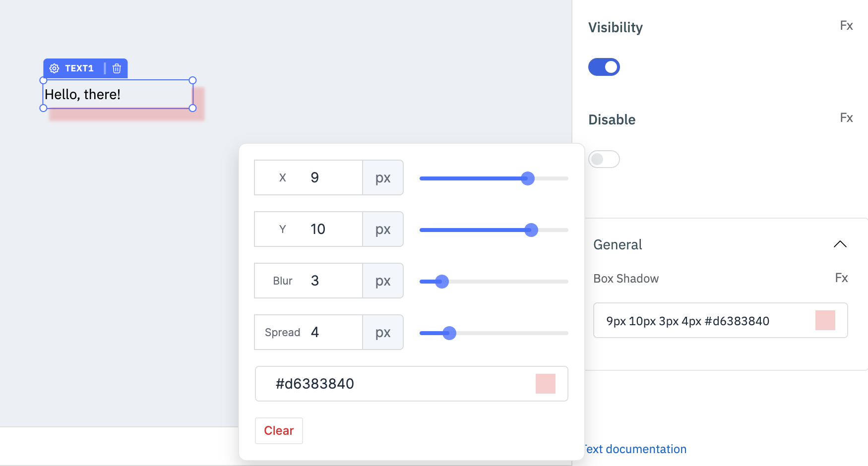The width and height of the screenshot is (868, 466).
Task: Delete TEXT1 using the trash icon
Action: click(117, 68)
